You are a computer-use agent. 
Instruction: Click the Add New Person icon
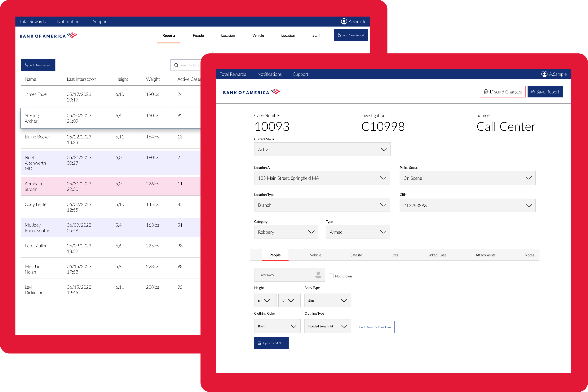coord(26,65)
